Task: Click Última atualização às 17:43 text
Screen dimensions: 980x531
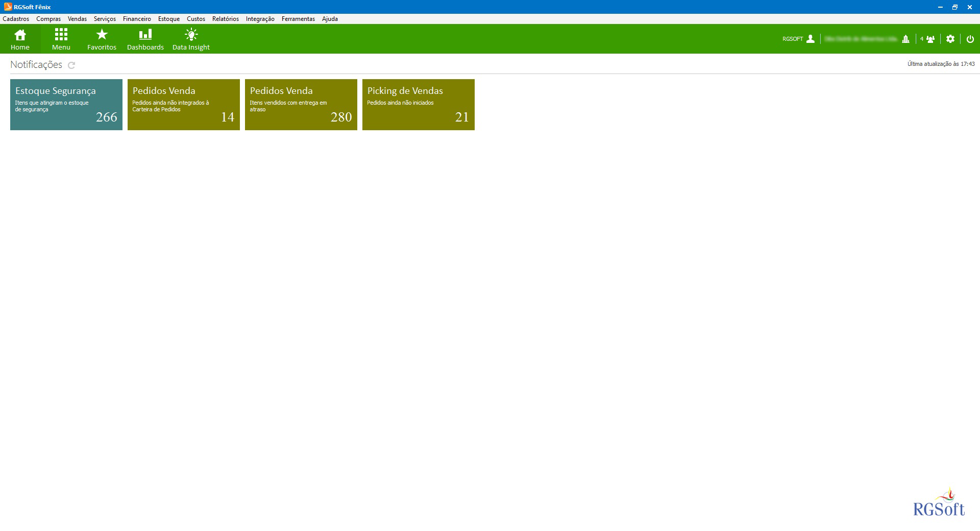Action: pyautogui.click(x=941, y=64)
